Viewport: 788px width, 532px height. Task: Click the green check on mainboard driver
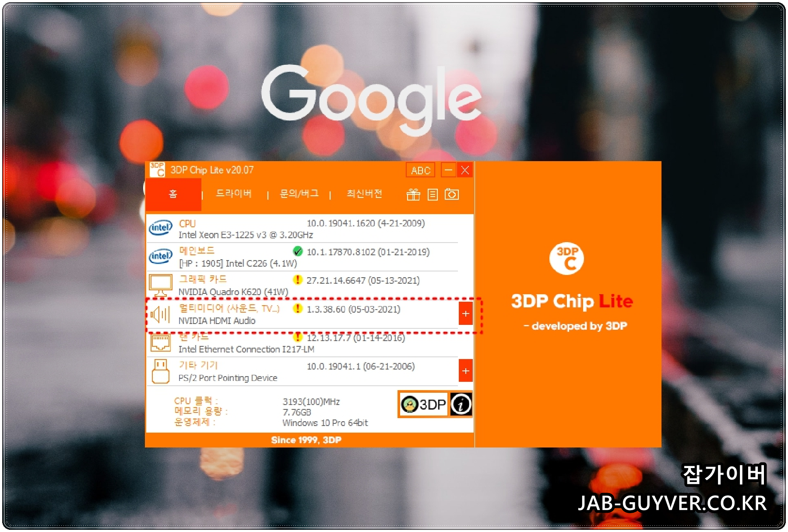pos(298,251)
